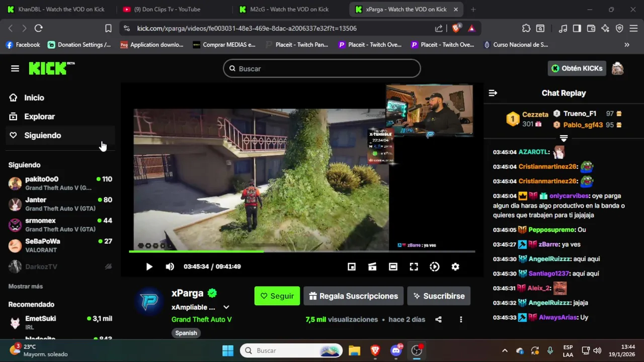The width and height of the screenshot is (644, 362).
Task: Open Janter channel in following list
Action: coord(60,204)
